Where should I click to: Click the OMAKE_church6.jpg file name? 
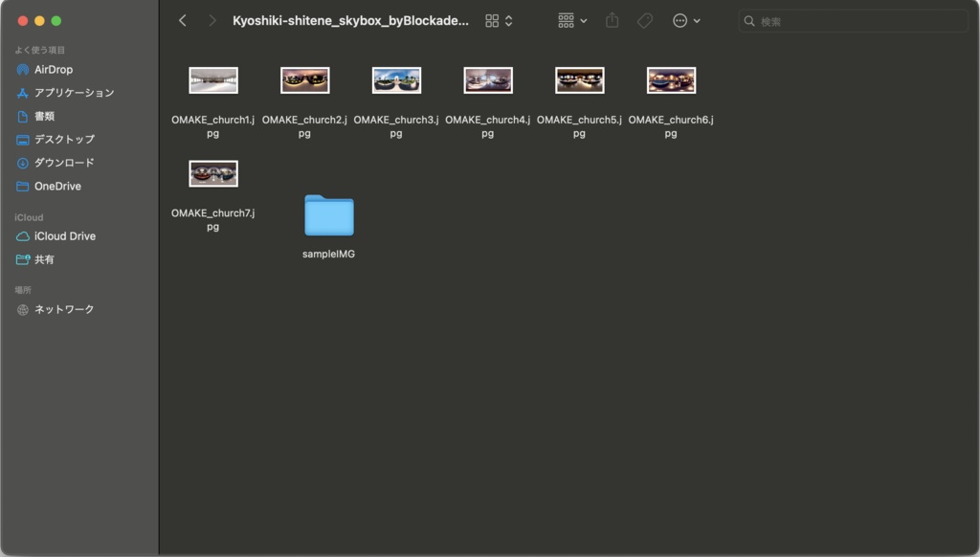tap(671, 126)
